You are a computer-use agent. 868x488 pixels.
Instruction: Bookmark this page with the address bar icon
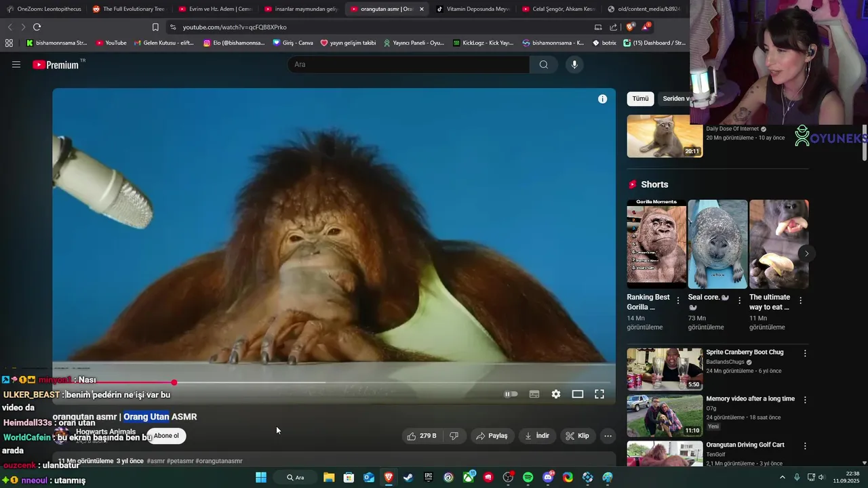tap(155, 27)
